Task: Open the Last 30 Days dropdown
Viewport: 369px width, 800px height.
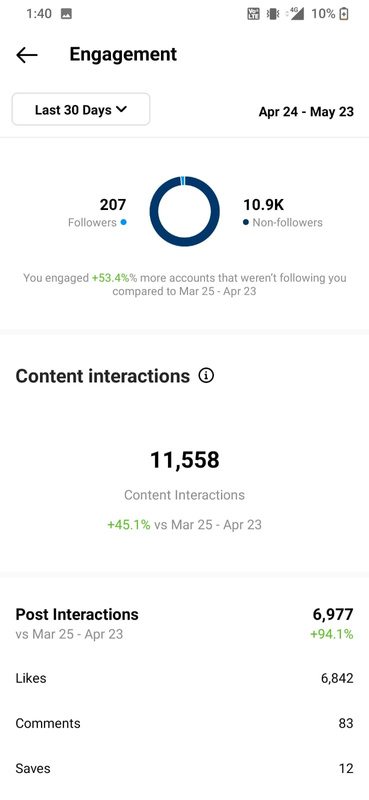Action: click(x=81, y=109)
